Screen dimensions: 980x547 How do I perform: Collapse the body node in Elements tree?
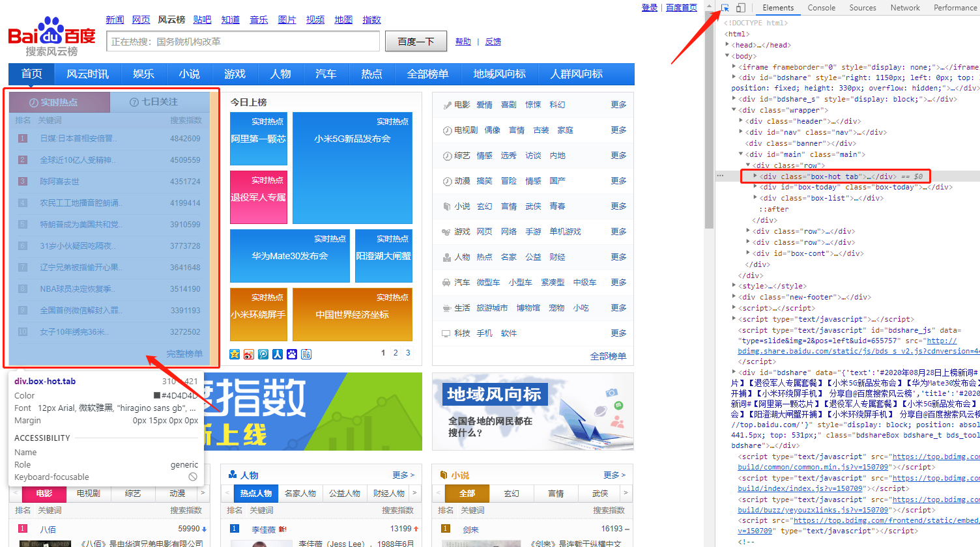[x=727, y=56]
